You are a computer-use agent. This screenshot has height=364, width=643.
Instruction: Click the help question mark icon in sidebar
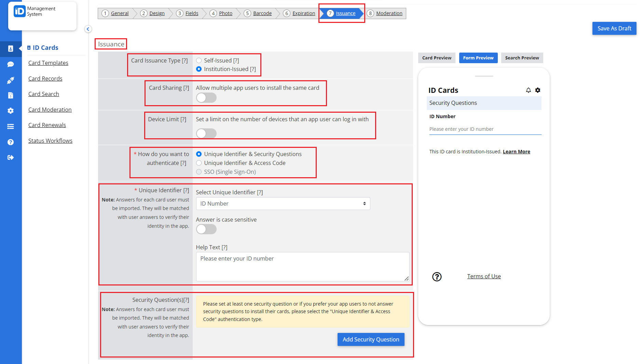11,142
